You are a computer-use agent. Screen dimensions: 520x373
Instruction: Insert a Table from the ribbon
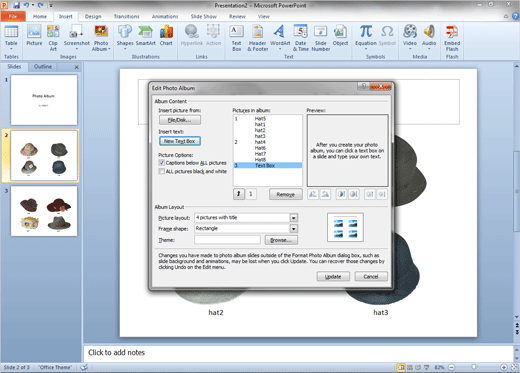coord(11,36)
